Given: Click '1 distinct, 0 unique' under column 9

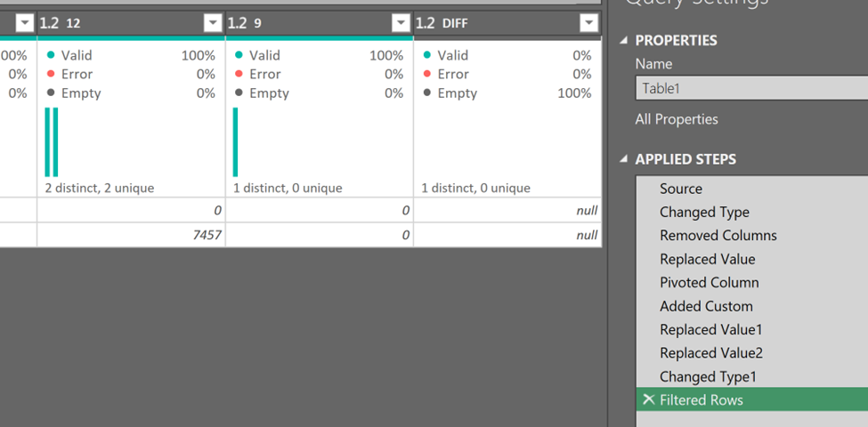Looking at the screenshot, I should coord(288,188).
